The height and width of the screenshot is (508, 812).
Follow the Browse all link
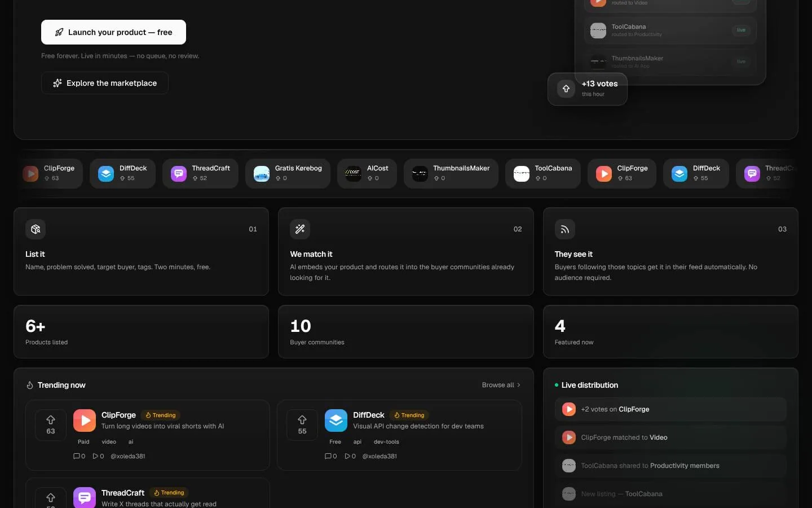coord(501,385)
